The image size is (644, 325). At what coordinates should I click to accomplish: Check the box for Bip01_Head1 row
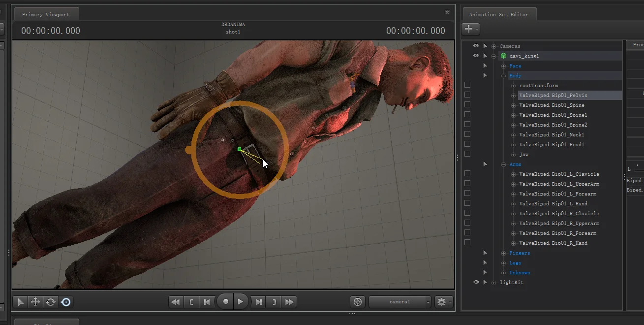(467, 144)
